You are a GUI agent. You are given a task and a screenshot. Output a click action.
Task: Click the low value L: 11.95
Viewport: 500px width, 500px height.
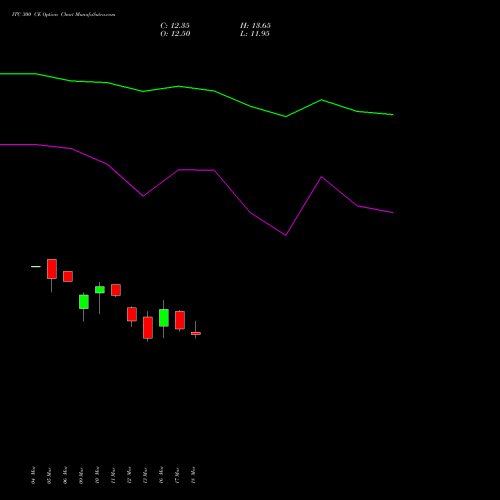pyautogui.click(x=255, y=34)
